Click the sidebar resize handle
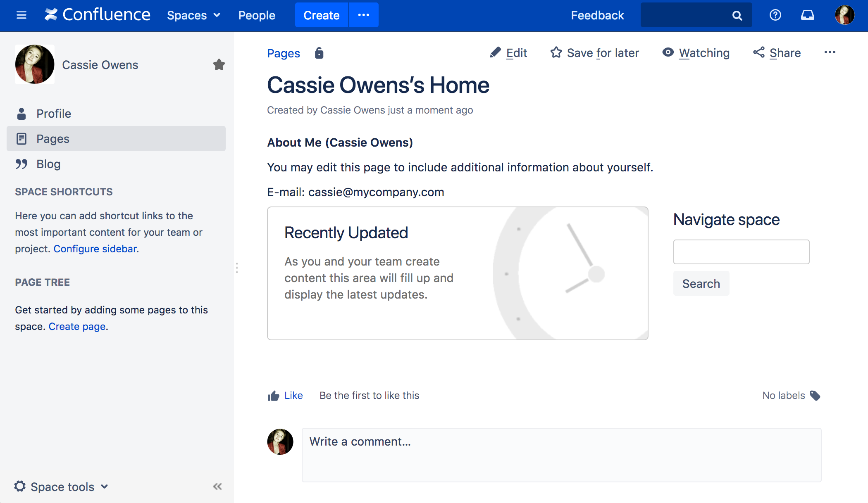 [237, 268]
